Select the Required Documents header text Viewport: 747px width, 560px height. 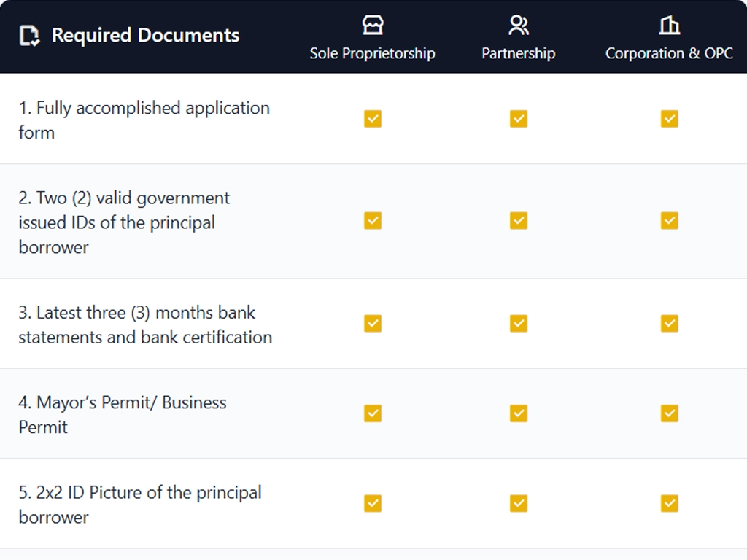tap(146, 34)
